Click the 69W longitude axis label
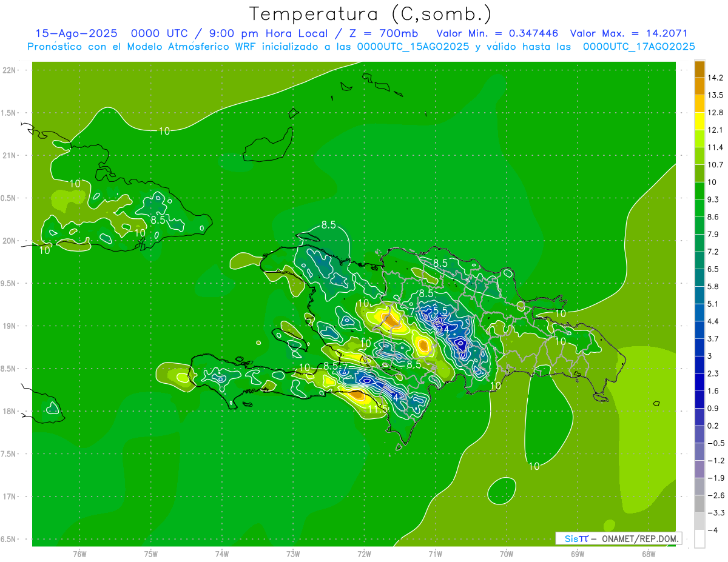Screen dimensions: 728x562 coord(578,554)
